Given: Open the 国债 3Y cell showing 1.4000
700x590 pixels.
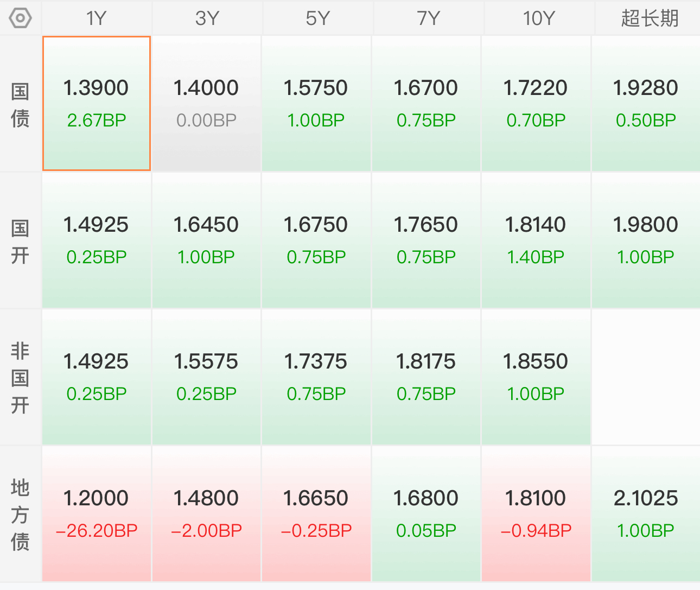Looking at the screenshot, I should pos(207,104).
